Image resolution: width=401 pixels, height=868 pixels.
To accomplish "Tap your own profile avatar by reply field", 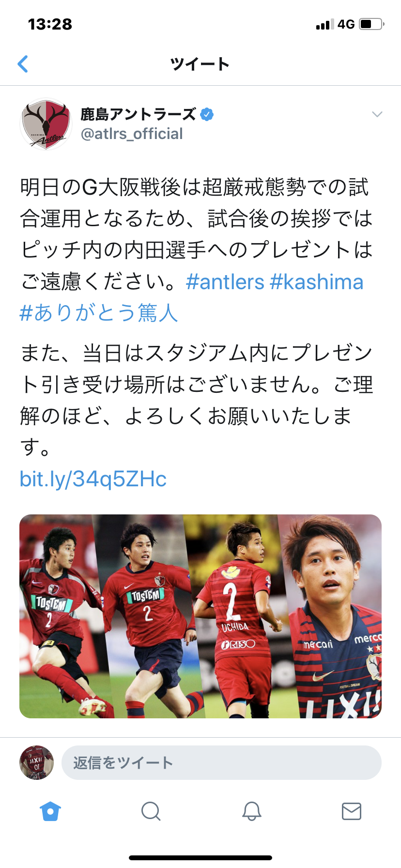I will point(37,762).
